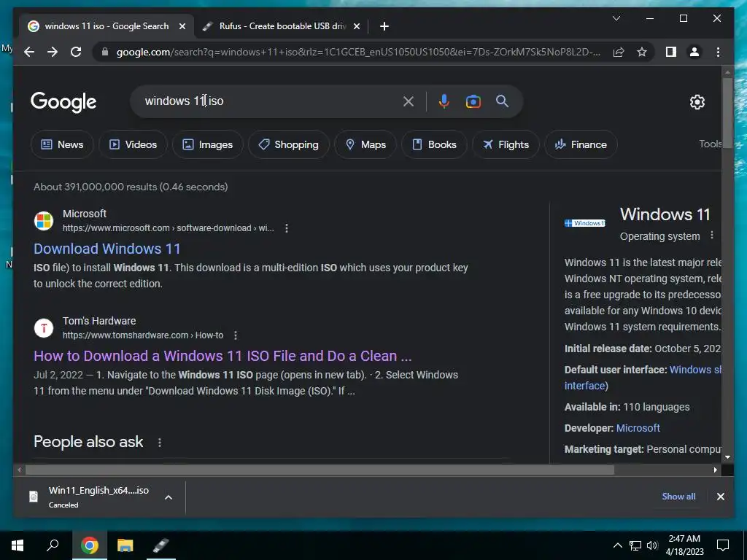The height and width of the screenshot is (560, 747).
Task: Go to the Google homepage logo
Action: tap(63, 102)
